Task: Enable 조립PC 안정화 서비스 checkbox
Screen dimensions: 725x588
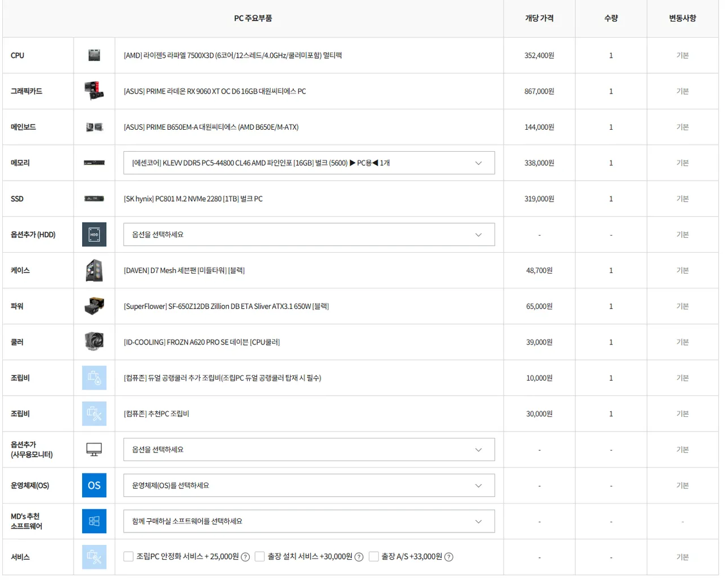Action: point(129,557)
